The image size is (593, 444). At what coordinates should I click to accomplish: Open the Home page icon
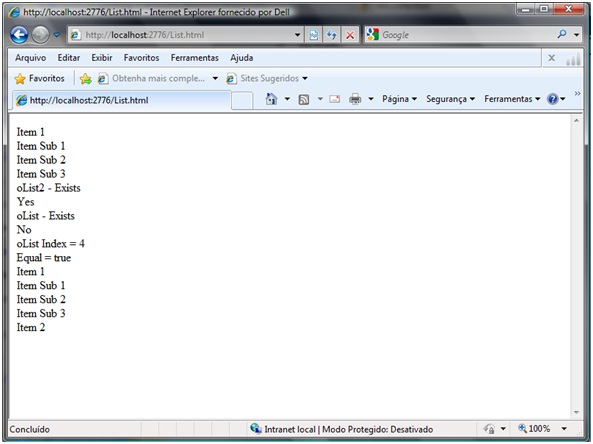click(x=271, y=99)
